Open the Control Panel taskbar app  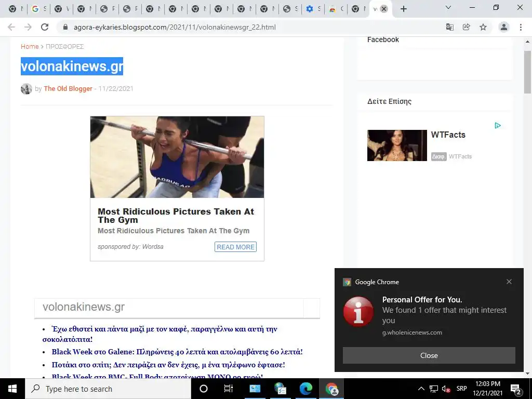(255, 389)
